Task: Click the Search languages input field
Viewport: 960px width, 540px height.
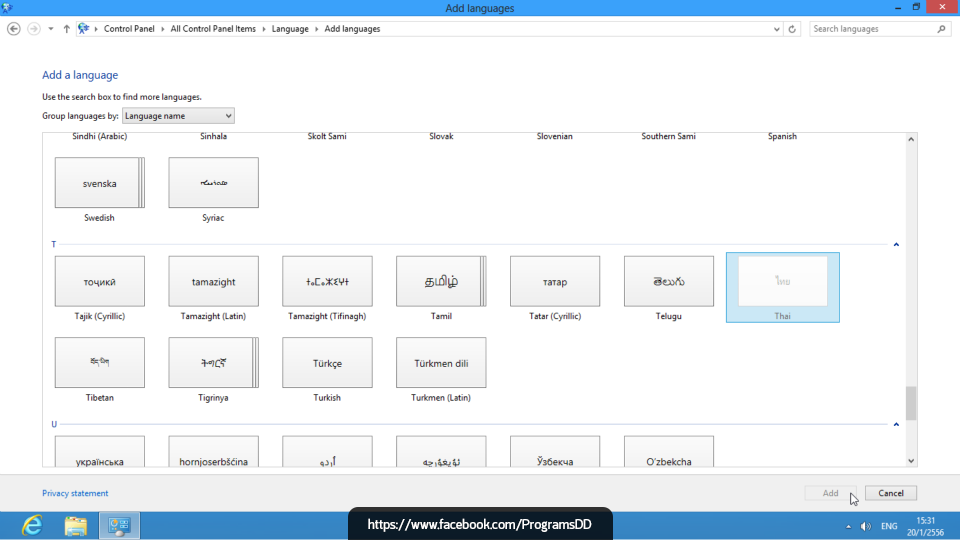Action: pyautogui.click(x=872, y=29)
